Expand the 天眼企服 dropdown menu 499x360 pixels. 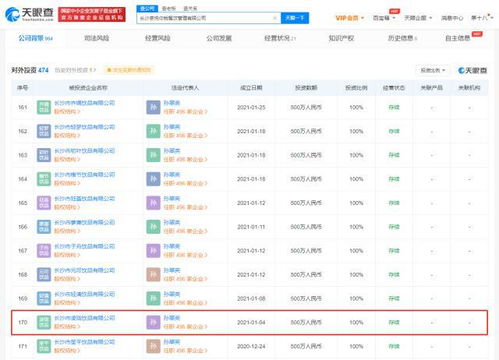tap(418, 18)
